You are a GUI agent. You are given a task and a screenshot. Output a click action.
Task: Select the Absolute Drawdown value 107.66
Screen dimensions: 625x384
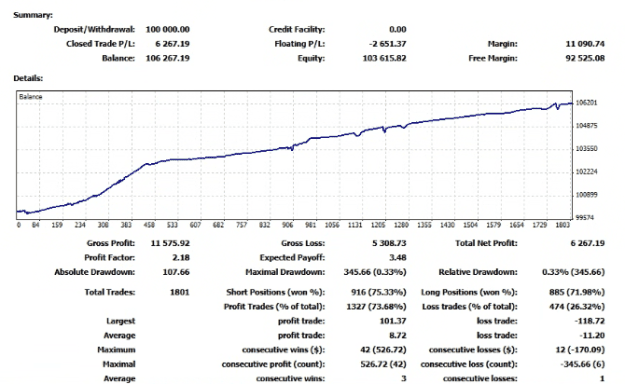(x=176, y=272)
